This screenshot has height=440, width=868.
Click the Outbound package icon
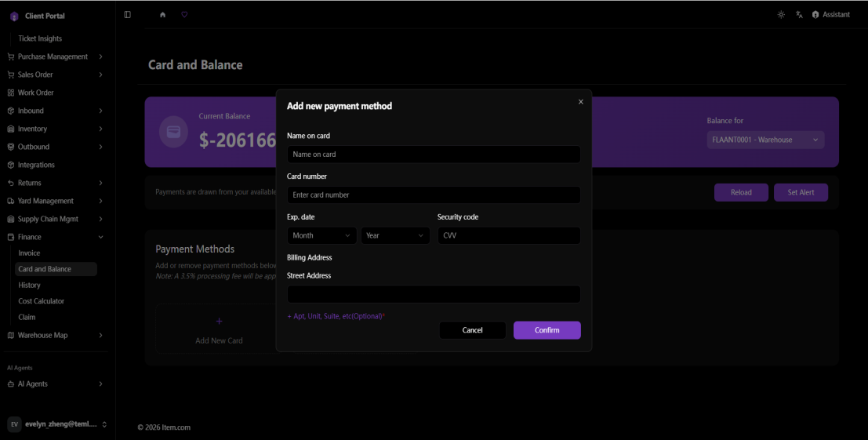(10, 147)
